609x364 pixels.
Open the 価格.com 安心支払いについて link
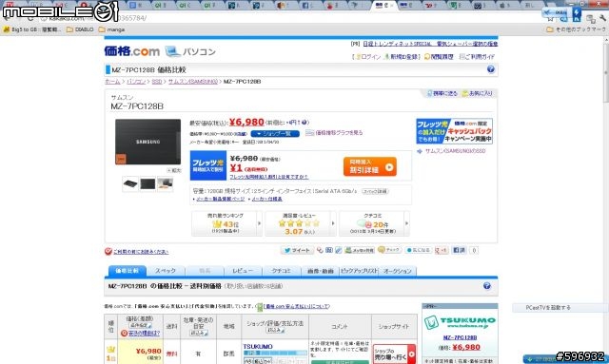coord(296,307)
